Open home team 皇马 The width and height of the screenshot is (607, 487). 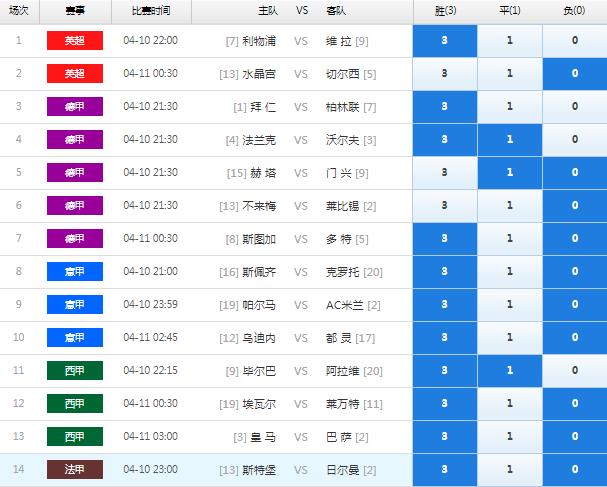pos(263,437)
